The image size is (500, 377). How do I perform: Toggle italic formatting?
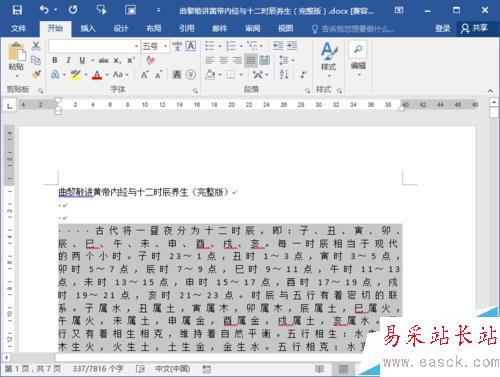tap(68, 60)
